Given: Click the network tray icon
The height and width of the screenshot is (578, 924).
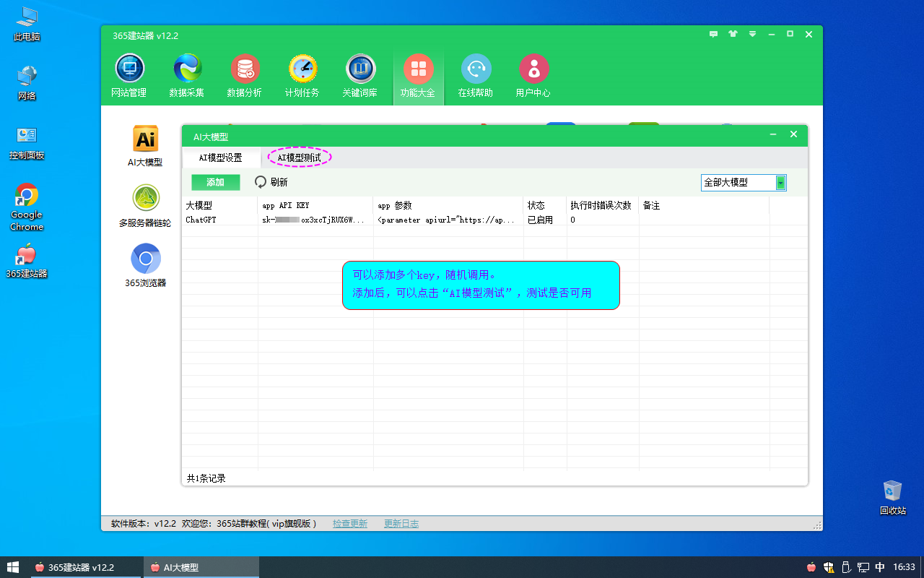Looking at the screenshot, I should [x=863, y=567].
